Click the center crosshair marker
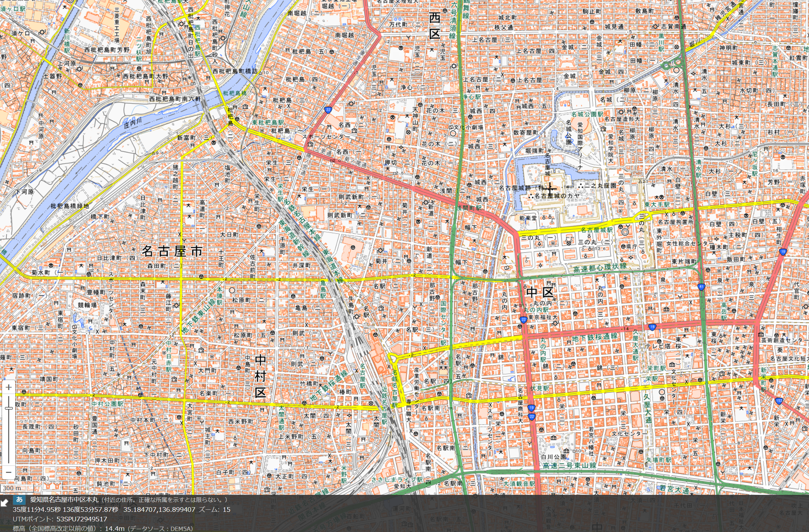This screenshot has width=809, height=532. tap(550, 188)
